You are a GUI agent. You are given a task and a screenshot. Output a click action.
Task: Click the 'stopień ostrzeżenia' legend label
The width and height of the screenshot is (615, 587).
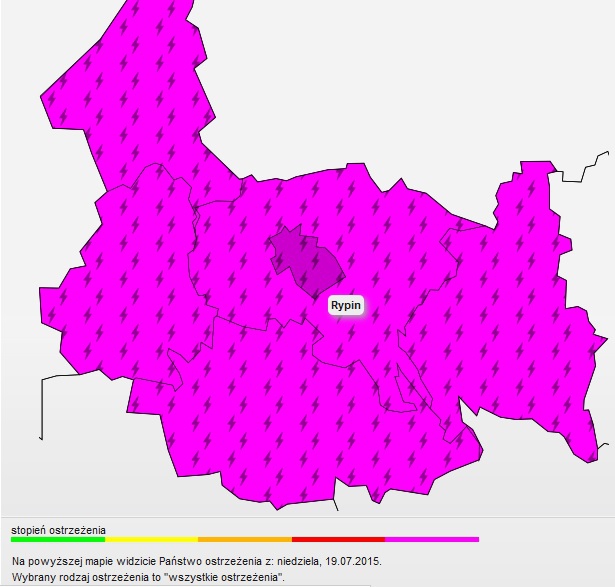pos(58,530)
